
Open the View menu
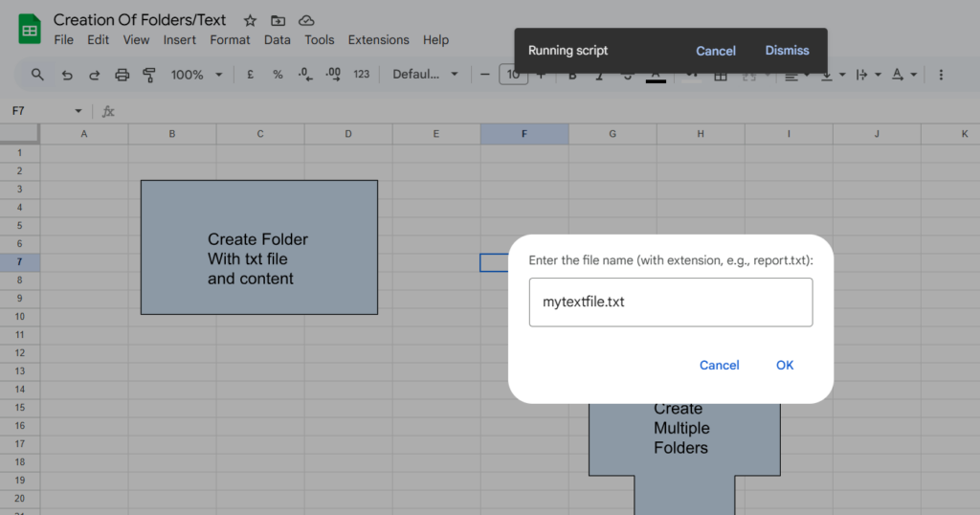click(136, 40)
